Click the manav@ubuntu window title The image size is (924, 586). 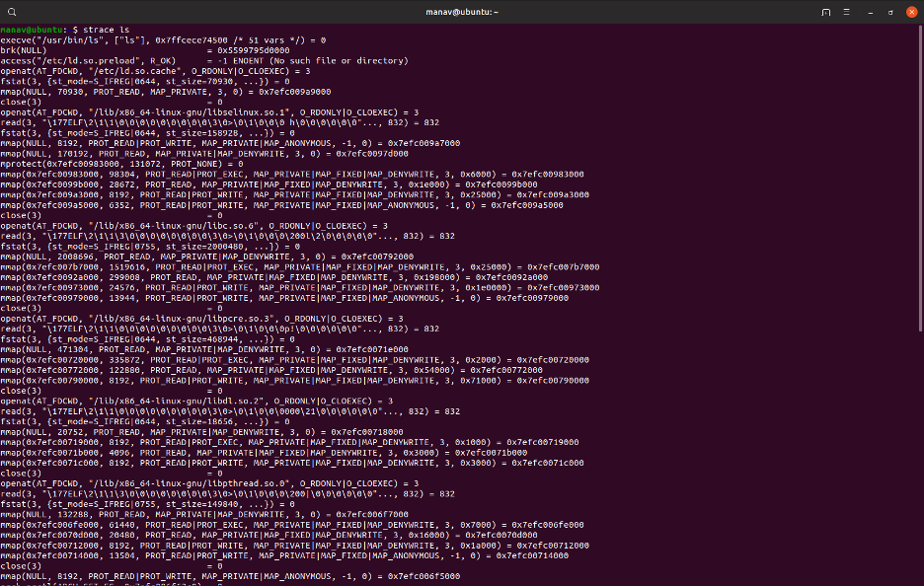point(461,12)
